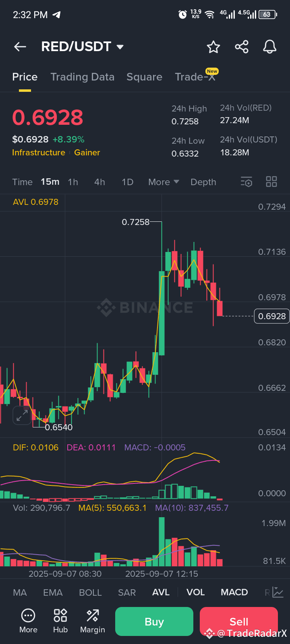The height and width of the screenshot is (644, 290).
Task: Select the 1D interval
Action: coord(127,182)
